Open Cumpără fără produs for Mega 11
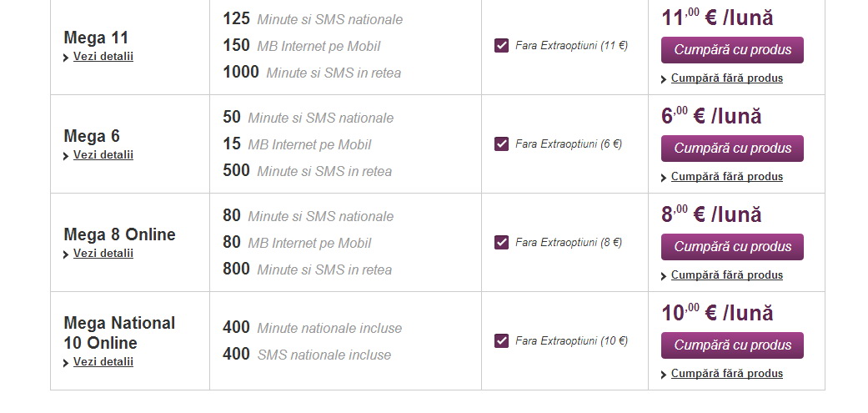The height and width of the screenshot is (413, 868). [726, 78]
